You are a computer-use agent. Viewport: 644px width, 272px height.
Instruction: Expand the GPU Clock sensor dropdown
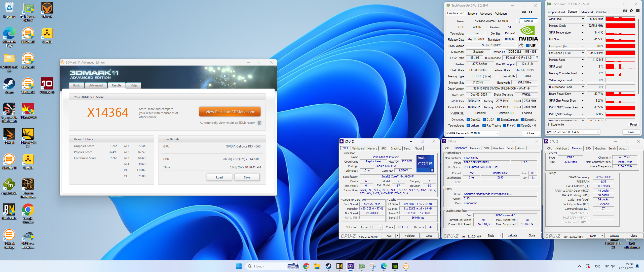tap(583, 19)
